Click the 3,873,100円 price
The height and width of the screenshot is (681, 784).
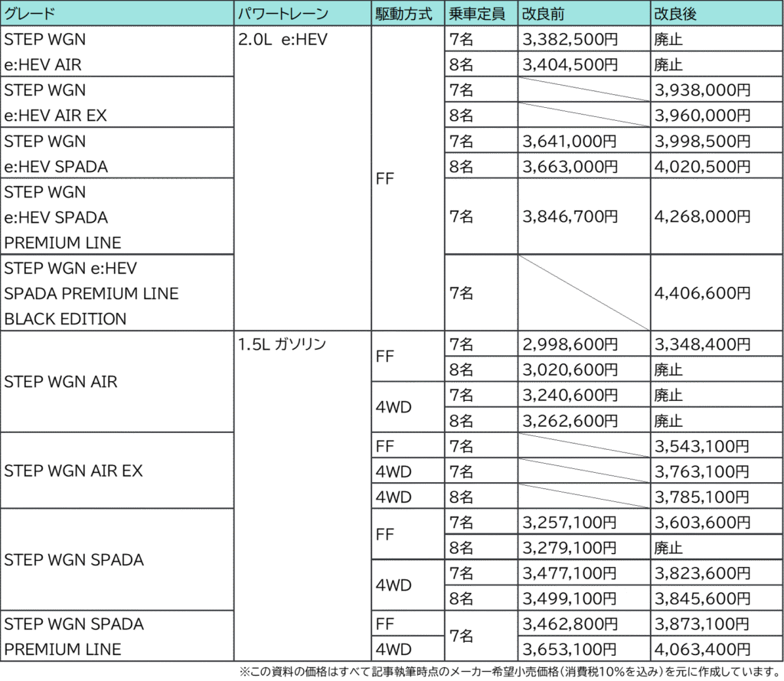702,624
